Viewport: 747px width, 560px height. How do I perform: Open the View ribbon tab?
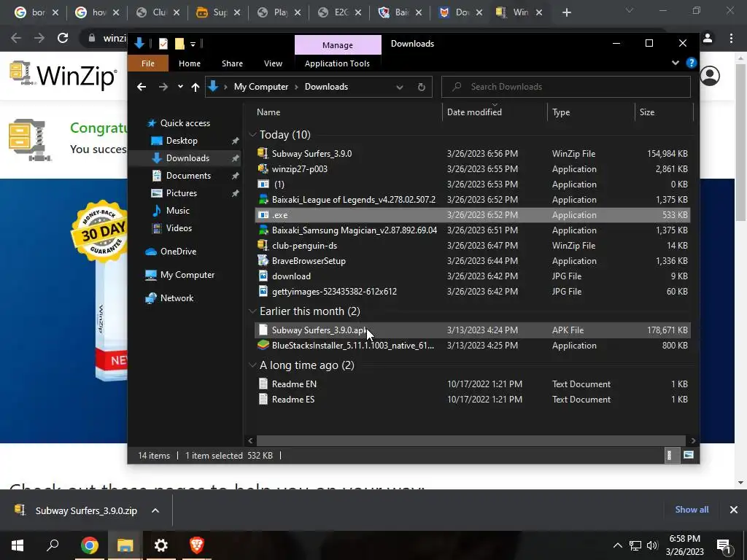273,63
